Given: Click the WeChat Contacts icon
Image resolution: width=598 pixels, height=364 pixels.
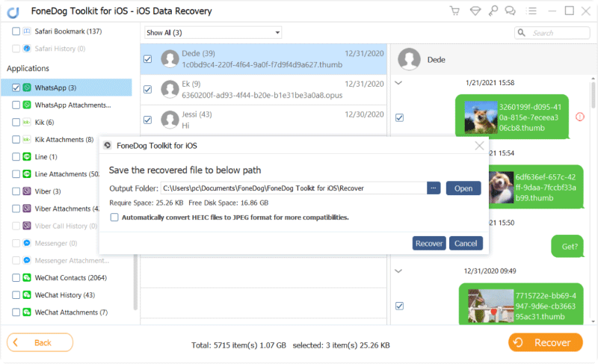Looking at the screenshot, I should (27, 277).
